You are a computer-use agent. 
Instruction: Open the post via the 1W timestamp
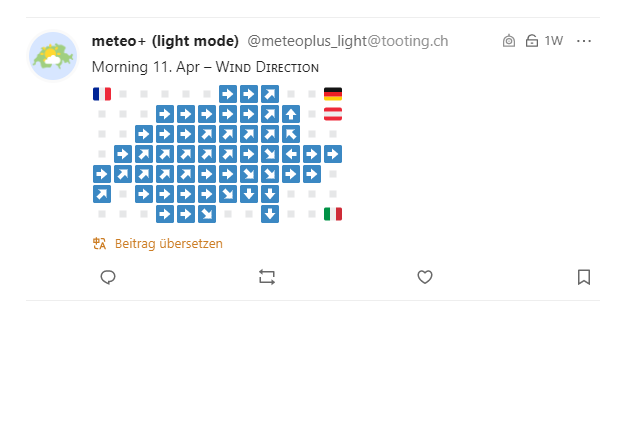click(x=554, y=41)
